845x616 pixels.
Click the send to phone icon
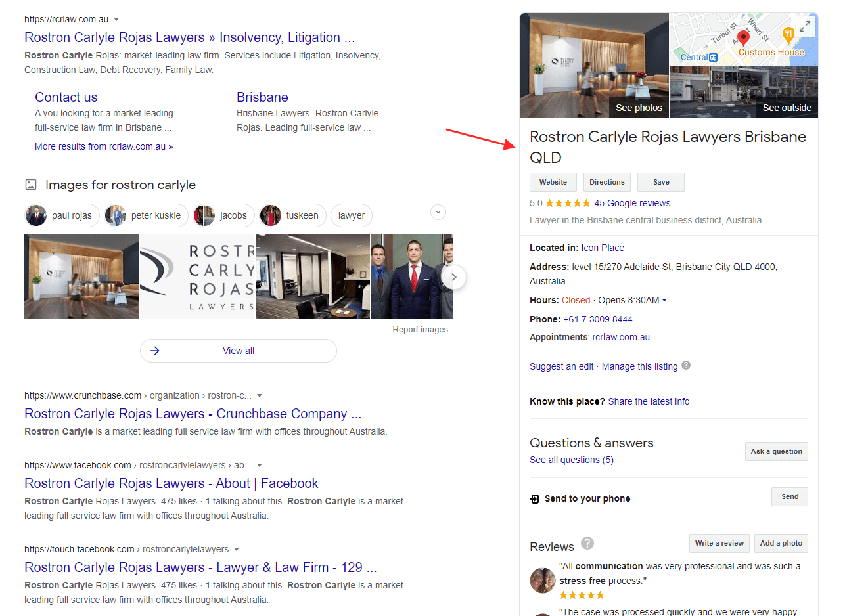[x=535, y=499]
